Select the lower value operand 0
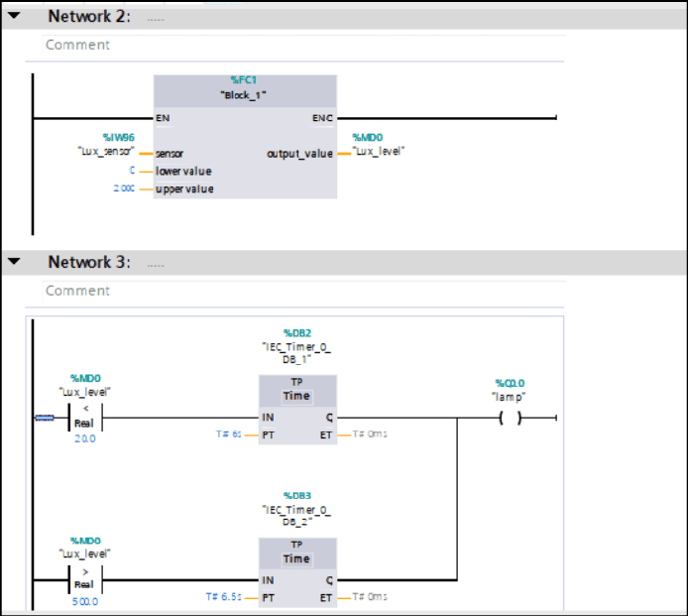 pyautogui.click(x=132, y=171)
